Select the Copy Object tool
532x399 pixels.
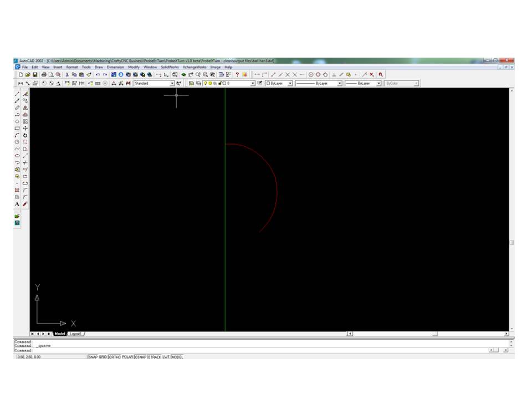[25, 101]
